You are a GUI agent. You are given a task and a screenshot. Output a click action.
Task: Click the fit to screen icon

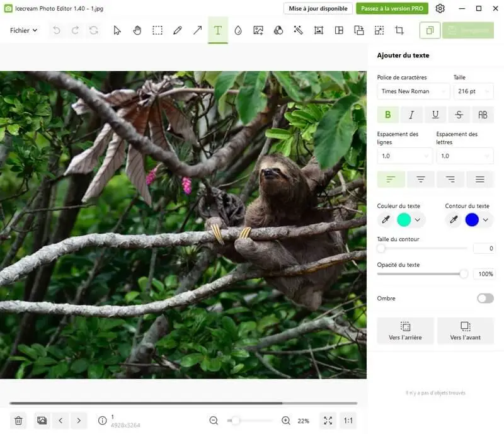(328, 421)
